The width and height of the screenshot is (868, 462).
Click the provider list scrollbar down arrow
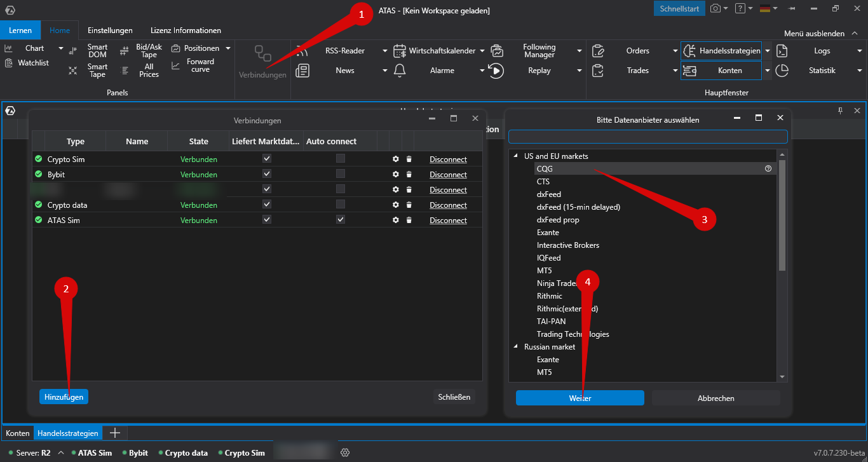[782, 377]
